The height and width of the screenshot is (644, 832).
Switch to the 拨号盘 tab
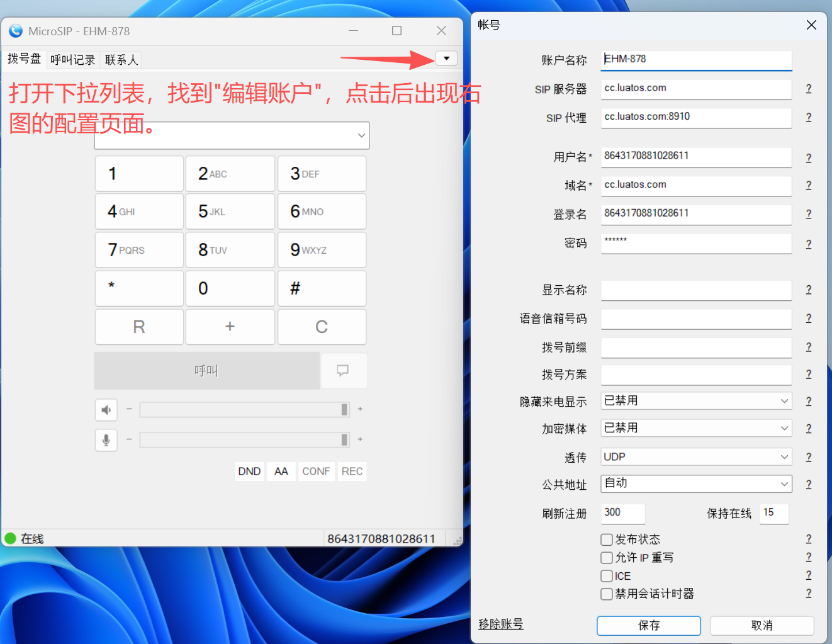(24, 59)
